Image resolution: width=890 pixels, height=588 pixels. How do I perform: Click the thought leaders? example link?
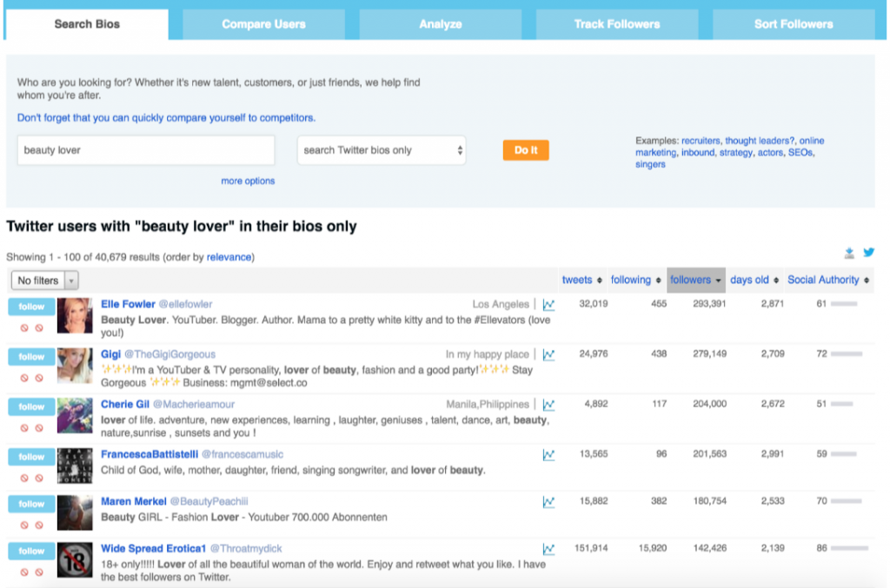760,141
